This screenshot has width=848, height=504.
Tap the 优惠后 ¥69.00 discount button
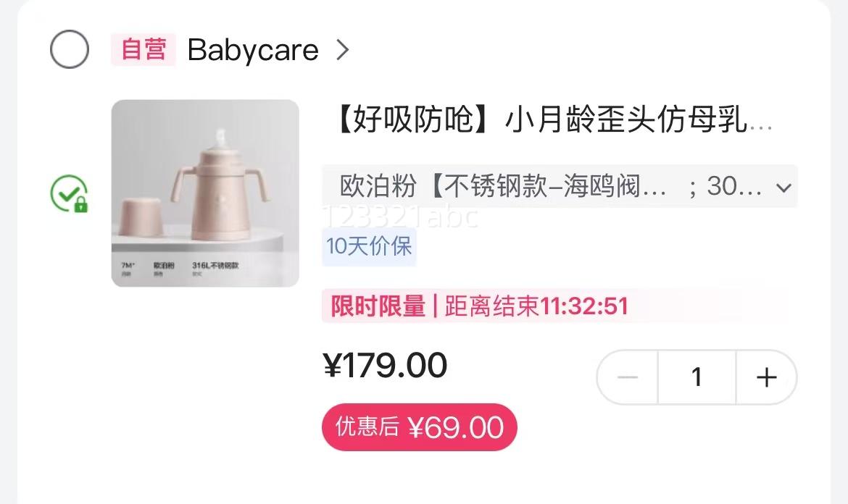(x=419, y=427)
